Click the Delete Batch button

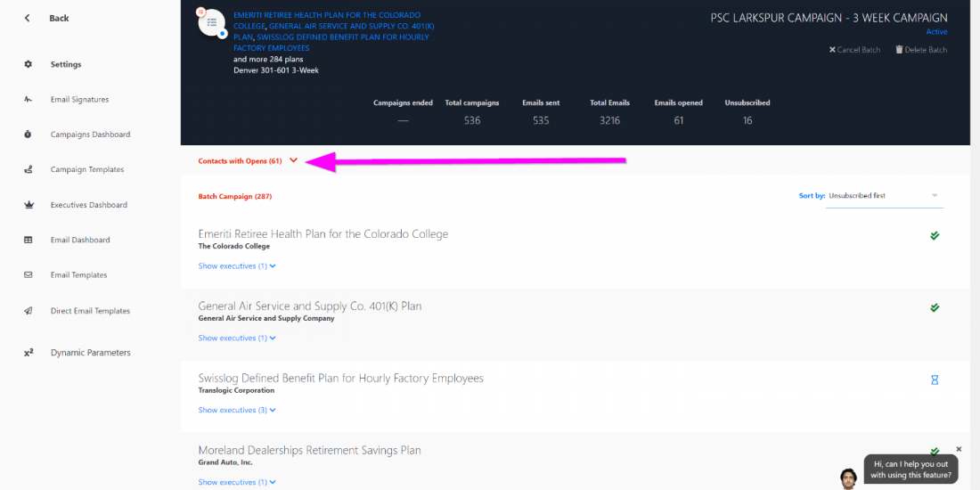pyautogui.click(x=921, y=50)
